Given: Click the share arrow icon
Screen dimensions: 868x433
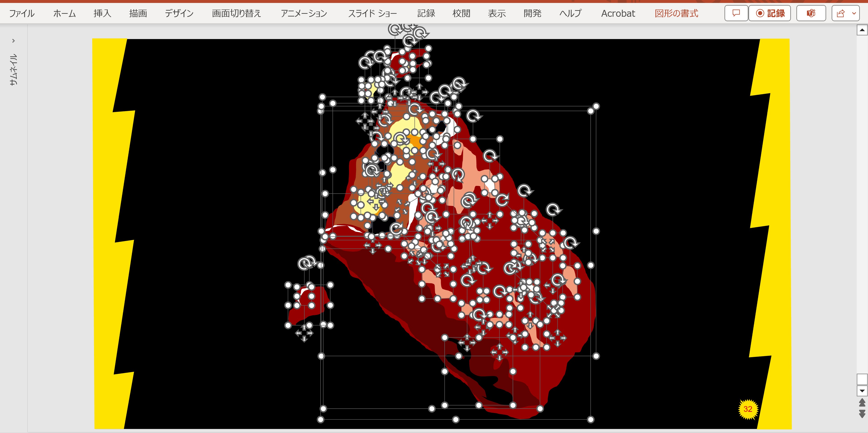Looking at the screenshot, I should pyautogui.click(x=841, y=14).
